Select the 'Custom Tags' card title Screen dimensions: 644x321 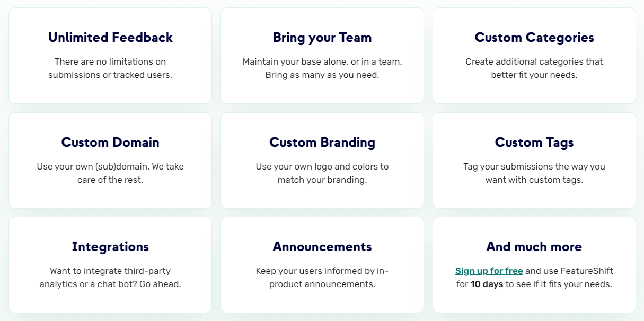(x=534, y=142)
